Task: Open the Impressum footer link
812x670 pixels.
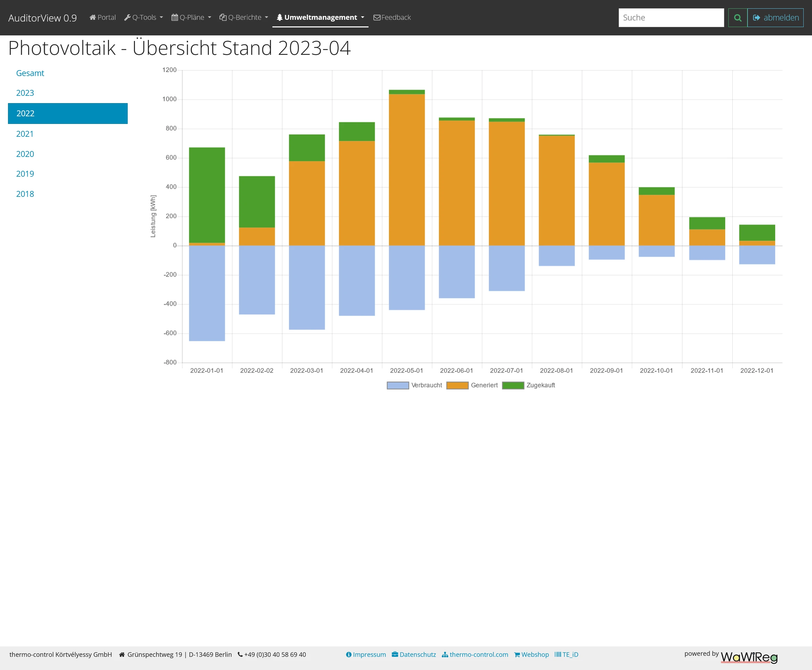Action: (366, 655)
